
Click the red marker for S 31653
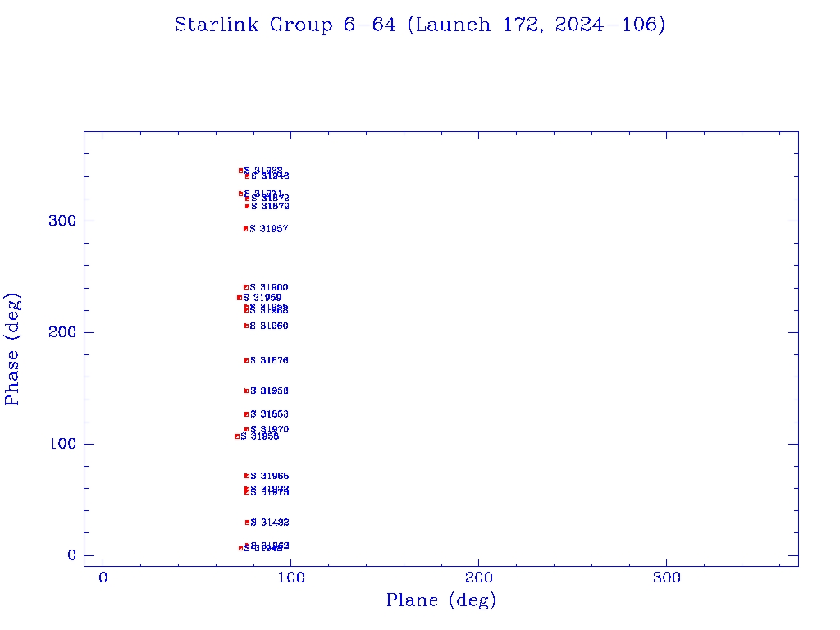(x=246, y=414)
